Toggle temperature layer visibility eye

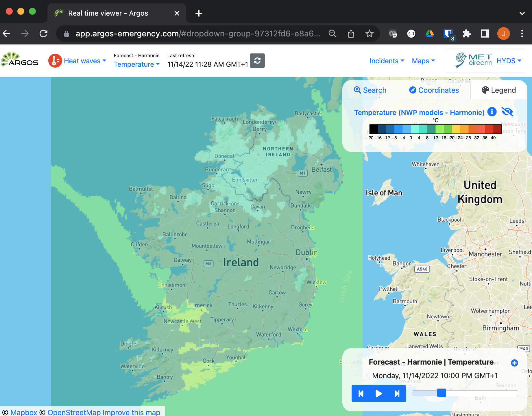(x=507, y=112)
